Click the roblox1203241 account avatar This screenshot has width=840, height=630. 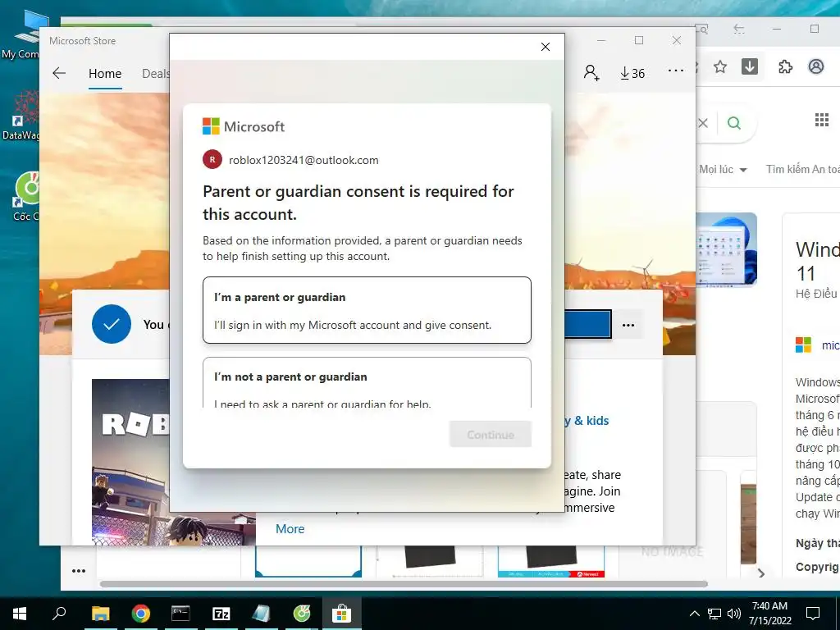point(212,160)
